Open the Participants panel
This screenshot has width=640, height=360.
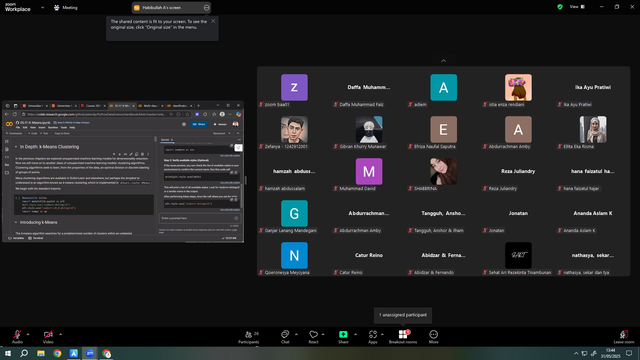pos(249,337)
